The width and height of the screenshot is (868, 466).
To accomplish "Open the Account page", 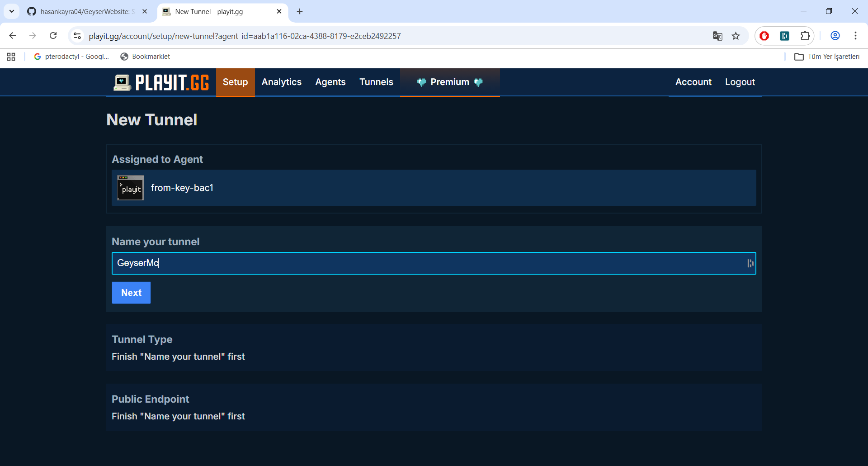I will tap(693, 82).
